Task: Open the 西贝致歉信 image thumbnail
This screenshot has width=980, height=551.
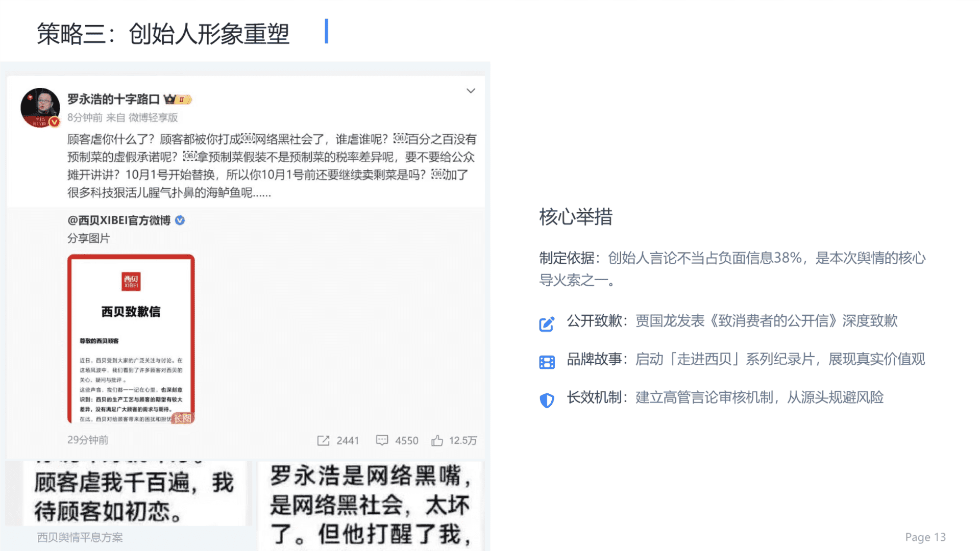Action: [x=131, y=339]
